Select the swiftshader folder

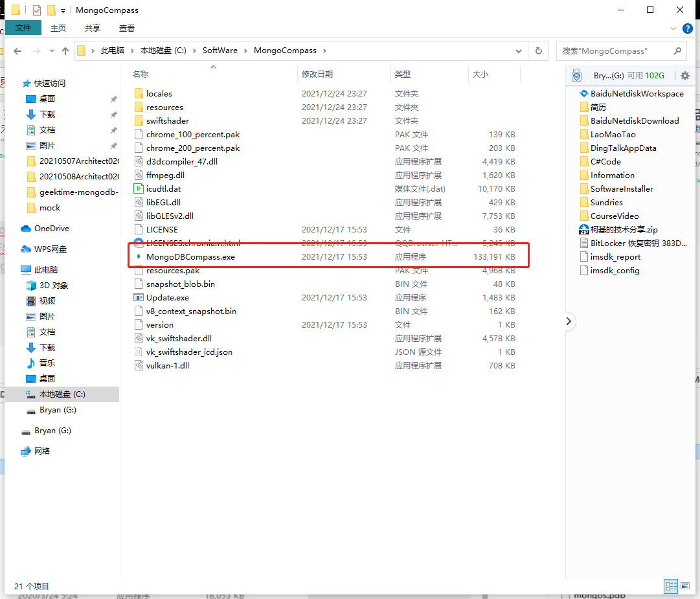[168, 121]
